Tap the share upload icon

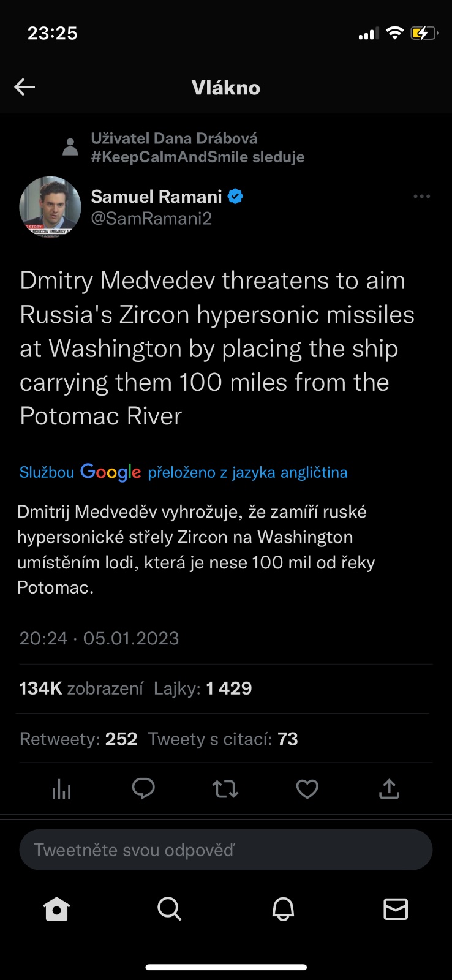pos(389,789)
